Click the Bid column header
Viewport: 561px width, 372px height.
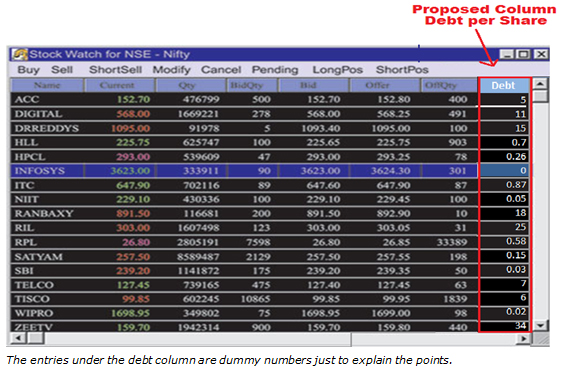313,85
